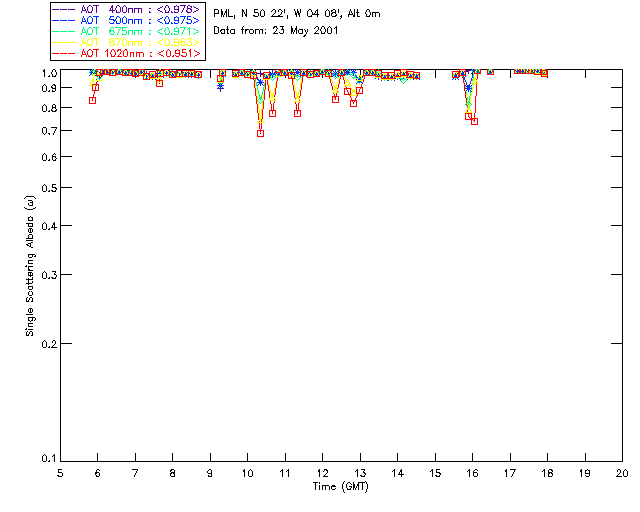Screen dimensions: 640x512
Task: Click the 6 on the time axis
Action: click(98, 473)
